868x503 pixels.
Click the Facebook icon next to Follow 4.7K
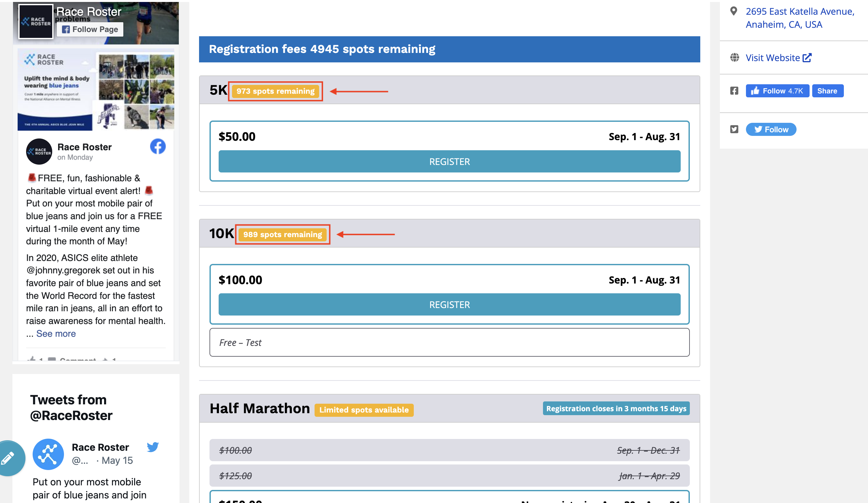734,91
